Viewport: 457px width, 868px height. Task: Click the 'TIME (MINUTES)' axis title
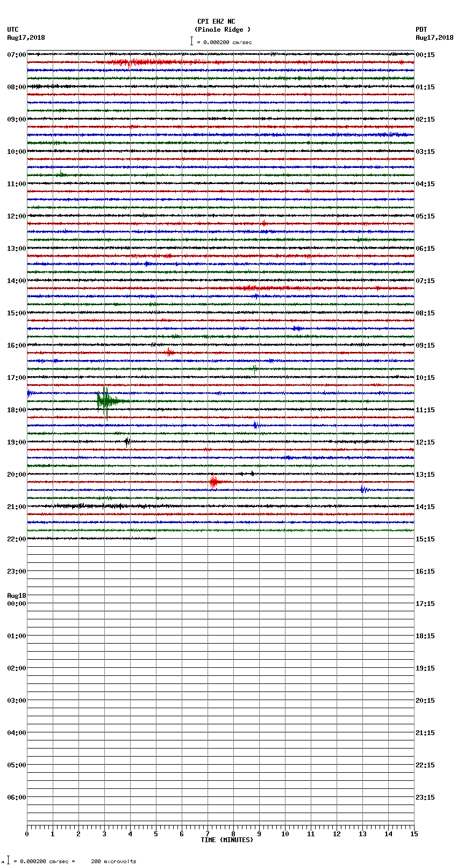[x=227, y=840]
